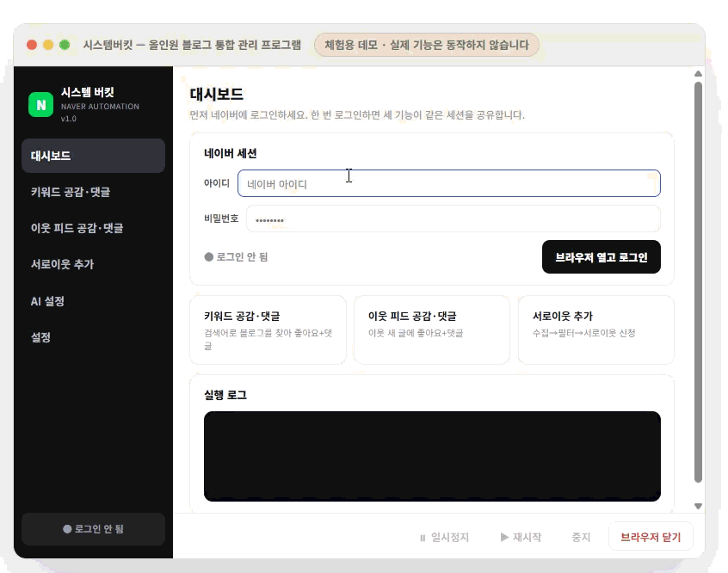Screen dimensions: 728x573
Task: Click the green N Naver logo icon
Action: click(40, 104)
